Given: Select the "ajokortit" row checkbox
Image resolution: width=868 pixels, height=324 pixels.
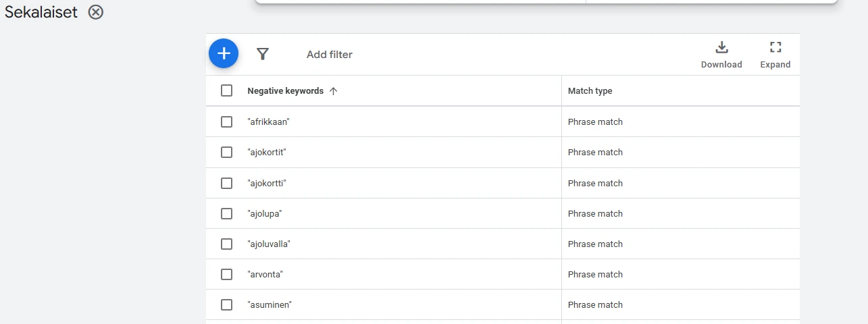Looking at the screenshot, I should [227, 153].
